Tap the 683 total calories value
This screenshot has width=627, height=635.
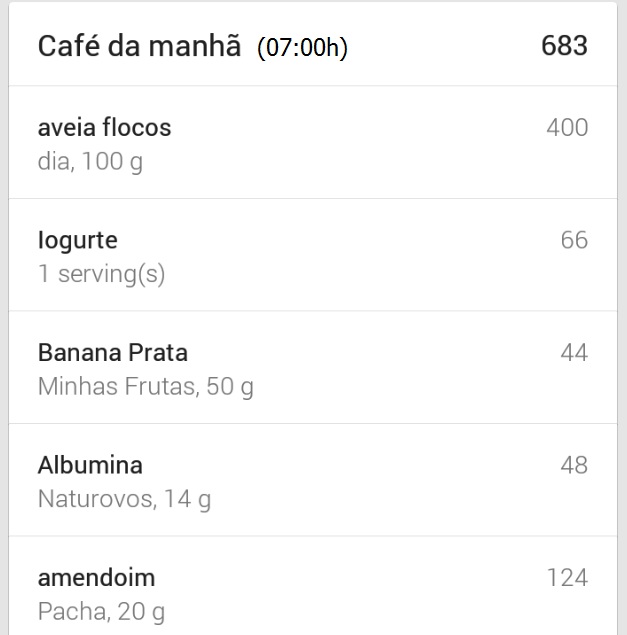(564, 45)
